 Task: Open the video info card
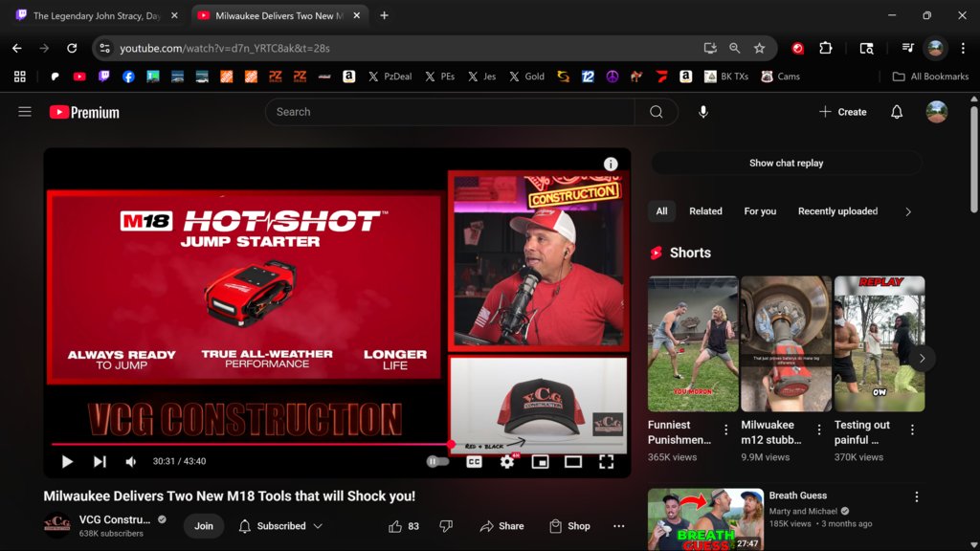611,164
